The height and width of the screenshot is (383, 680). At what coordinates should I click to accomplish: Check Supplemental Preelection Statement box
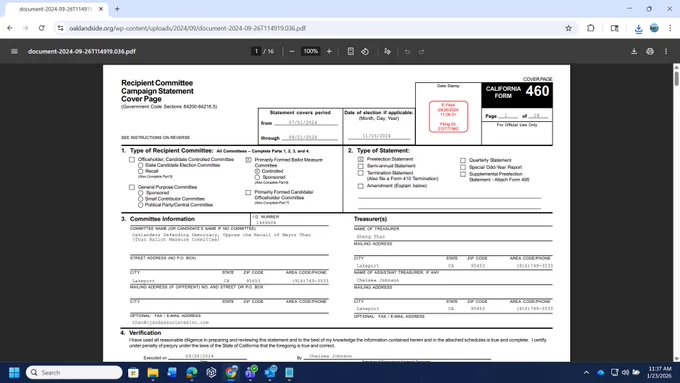click(x=463, y=174)
